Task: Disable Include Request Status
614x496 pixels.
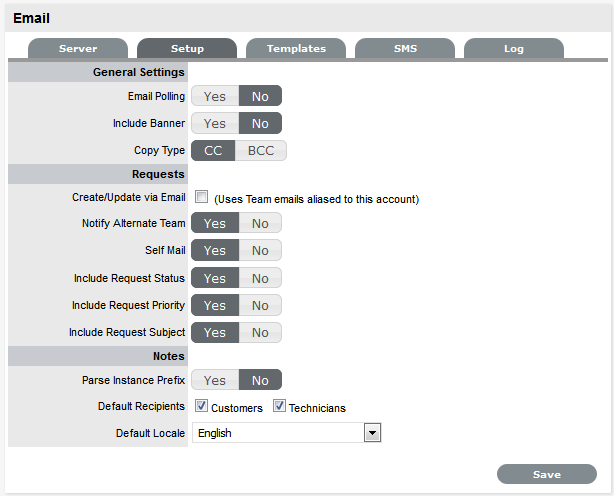Action: (260, 278)
